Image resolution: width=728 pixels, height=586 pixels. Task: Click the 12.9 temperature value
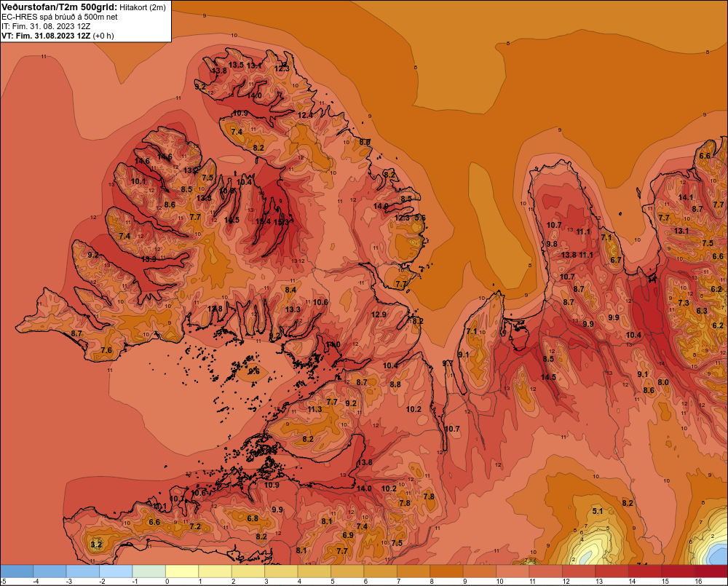click(379, 314)
